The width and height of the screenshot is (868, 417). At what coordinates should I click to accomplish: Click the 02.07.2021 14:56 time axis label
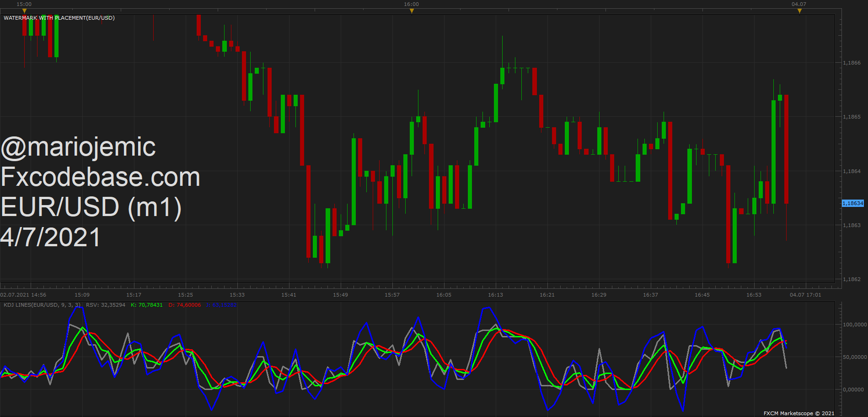pyautogui.click(x=23, y=295)
